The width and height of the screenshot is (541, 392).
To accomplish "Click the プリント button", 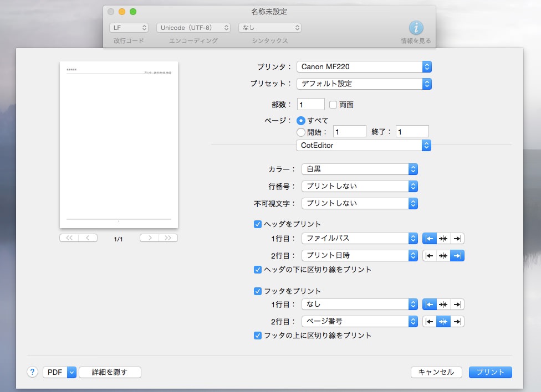I will [490, 372].
